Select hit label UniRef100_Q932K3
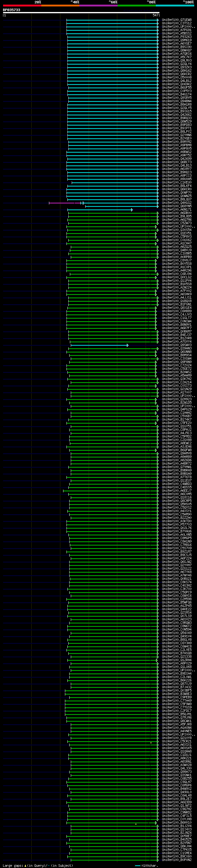 [x=176, y=67]
